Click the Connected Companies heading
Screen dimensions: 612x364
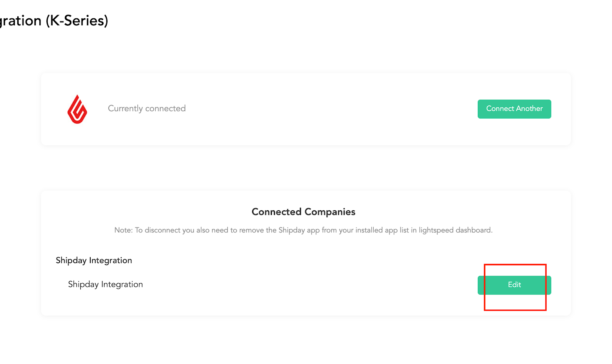(x=304, y=212)
